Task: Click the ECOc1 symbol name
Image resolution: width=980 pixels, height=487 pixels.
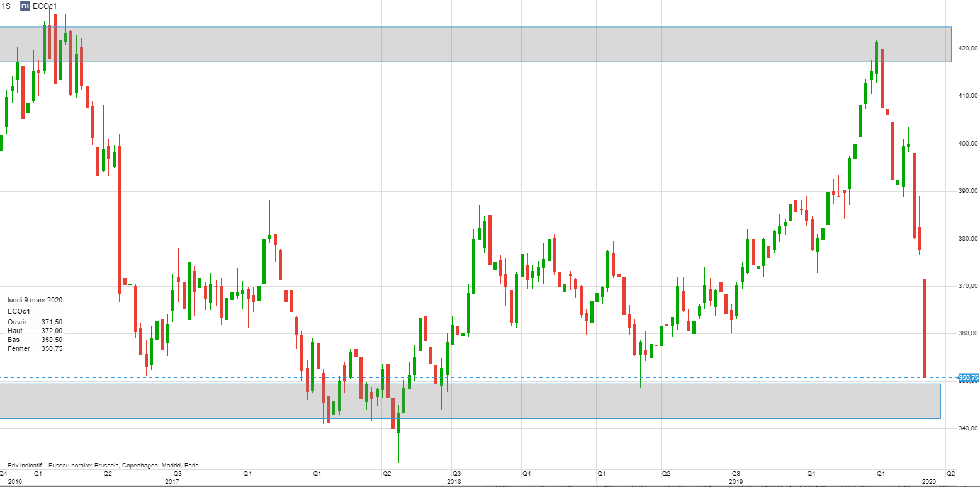Action: pyautogui.click(x=45, y=6)
